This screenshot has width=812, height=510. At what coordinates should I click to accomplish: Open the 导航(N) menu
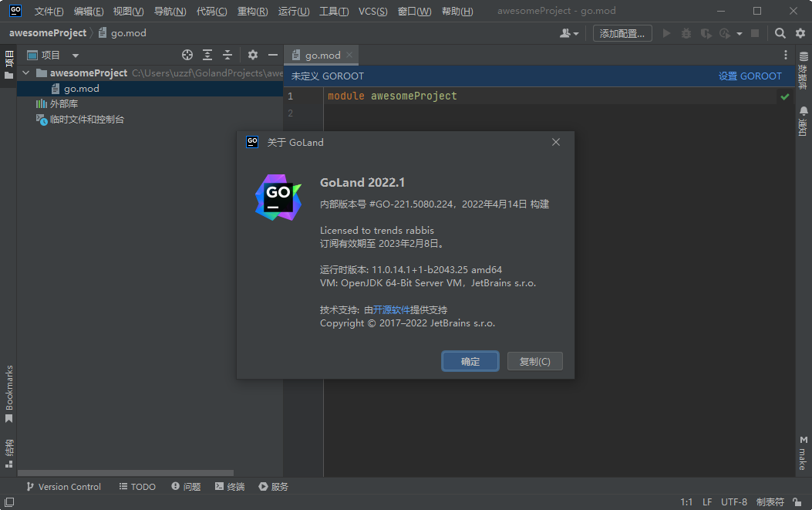coord(170,11)
